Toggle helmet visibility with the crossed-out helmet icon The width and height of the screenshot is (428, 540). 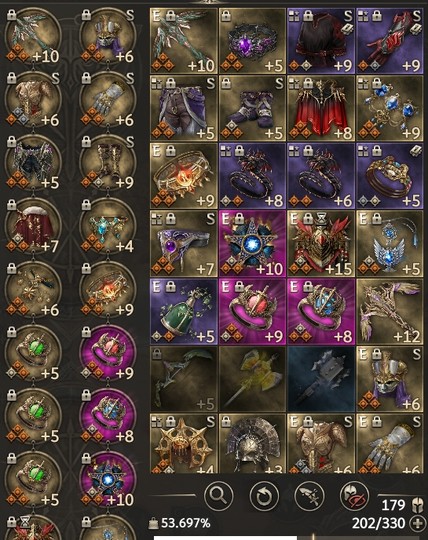coord(354,496)
